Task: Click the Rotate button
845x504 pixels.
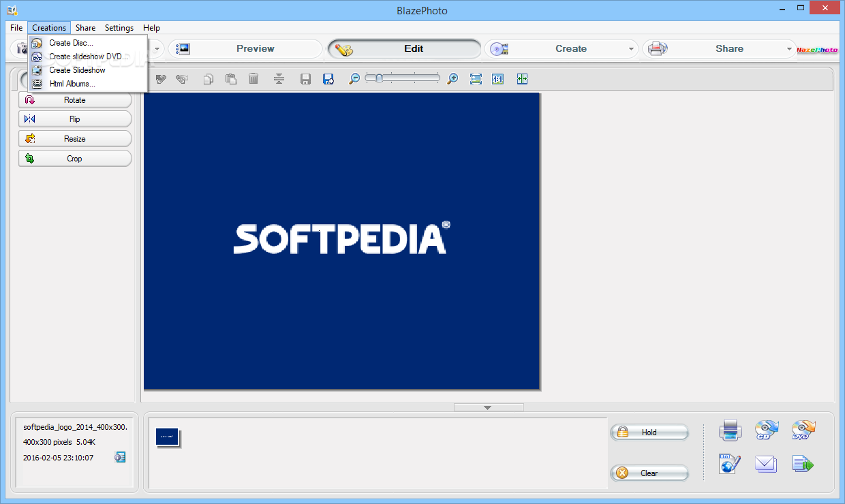Action: tap(75, 100)
